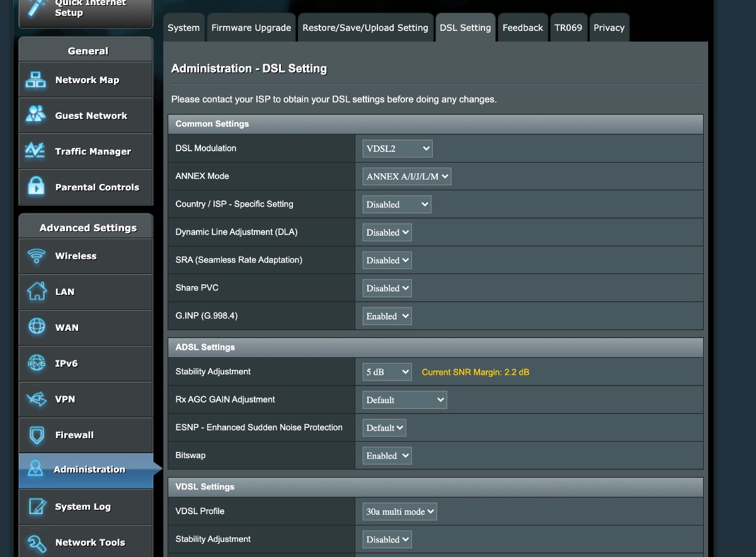Screen dimensions: 756x557
Task: Expand the Rx AGC GAIN Adjustment dropdown
Action: pyautogui.click(x=404, y=400)
